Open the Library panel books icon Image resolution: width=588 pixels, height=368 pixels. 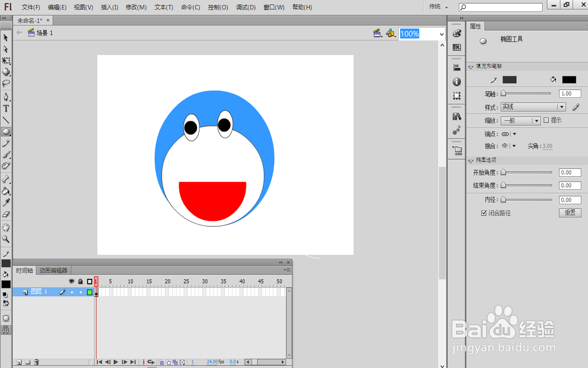(457, 116)
